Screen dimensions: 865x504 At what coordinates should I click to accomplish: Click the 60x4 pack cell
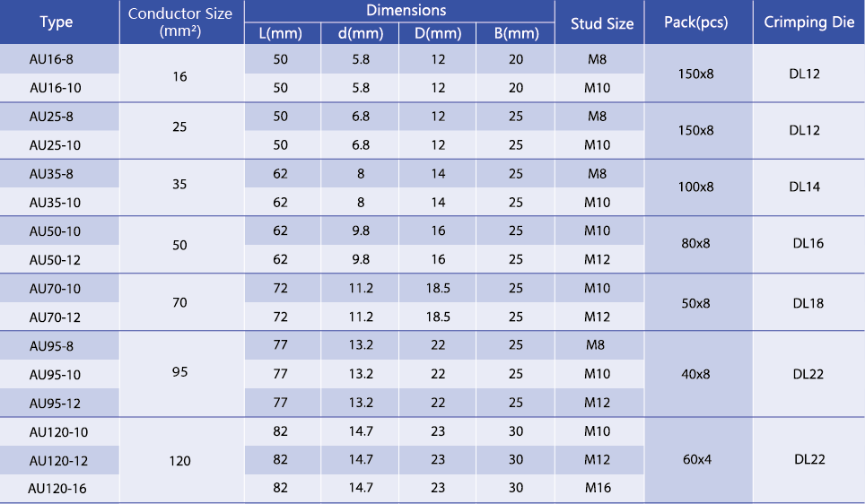[698, 459]
